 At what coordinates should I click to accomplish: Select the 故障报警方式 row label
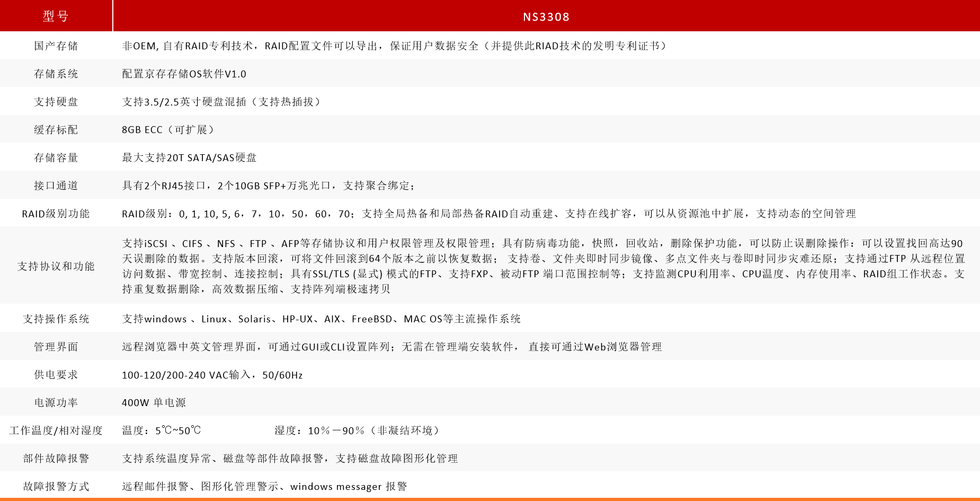tap(56, 486)
